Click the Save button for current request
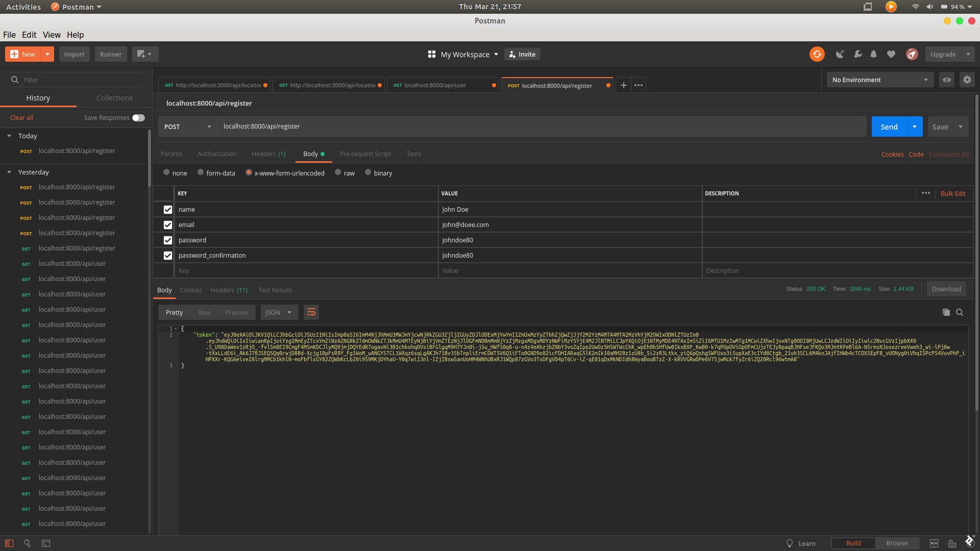Viewport: 980px width, 551px height. 940,127
